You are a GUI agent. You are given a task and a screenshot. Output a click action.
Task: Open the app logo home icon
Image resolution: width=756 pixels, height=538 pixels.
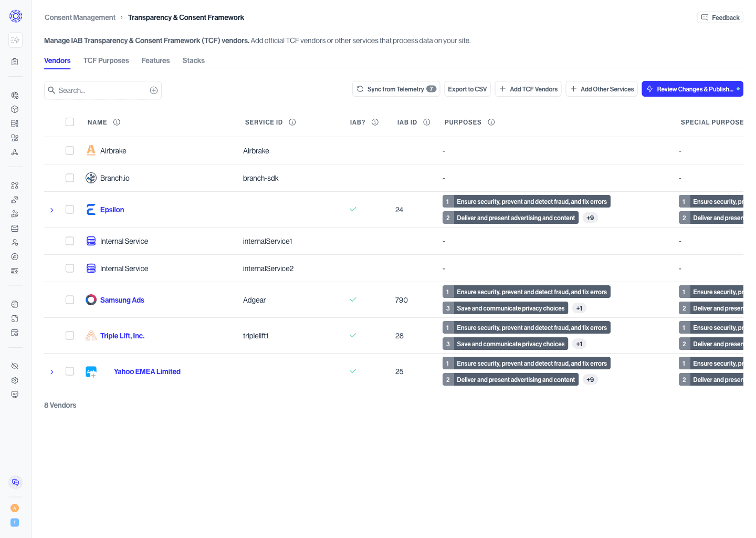tap(16, 16)
